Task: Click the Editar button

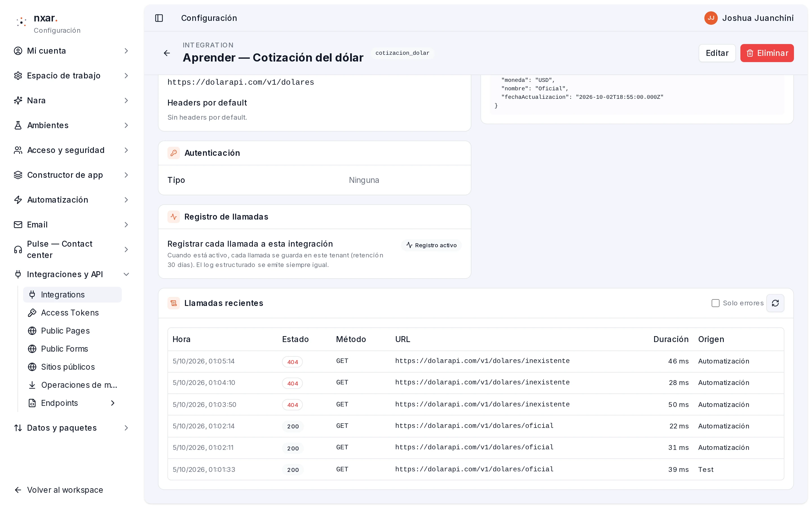Action: click(x=717, y=53)
